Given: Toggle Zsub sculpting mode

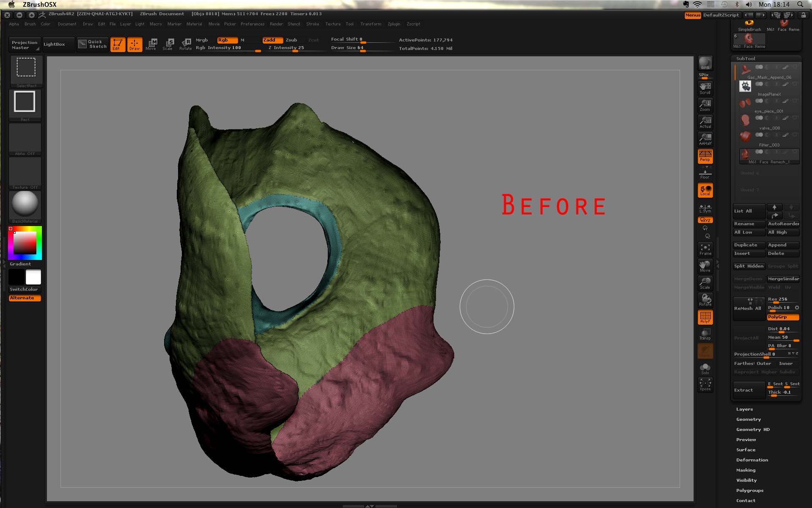Looking at the screenshot, I should click(291, 40).
